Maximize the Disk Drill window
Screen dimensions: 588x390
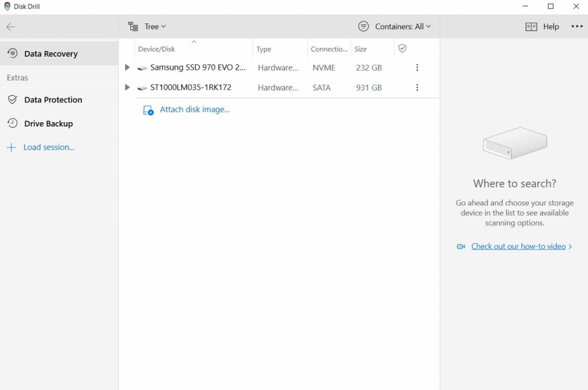coord(551,6)
